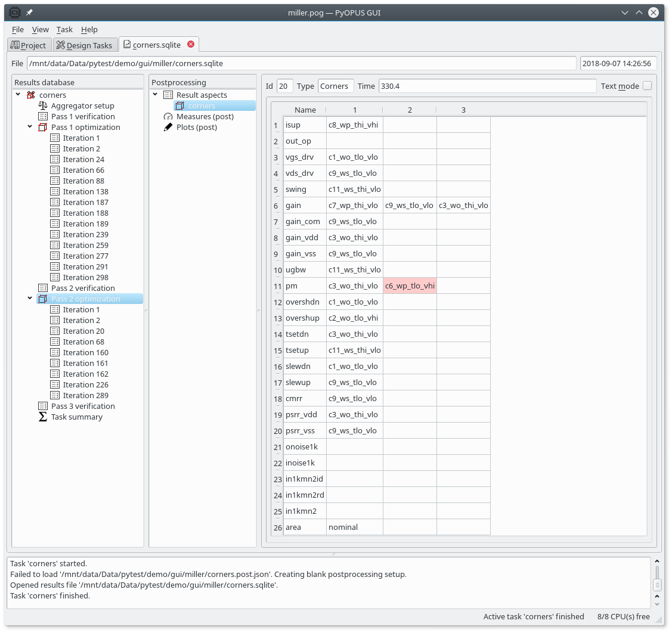Select Pass 2 verification in results tree
This screenshot has height=633, width=672.
click(82, 288)
